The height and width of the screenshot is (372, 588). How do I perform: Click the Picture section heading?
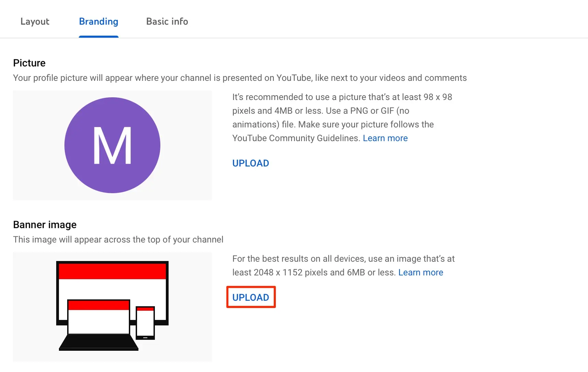click(x=29, y=63)
